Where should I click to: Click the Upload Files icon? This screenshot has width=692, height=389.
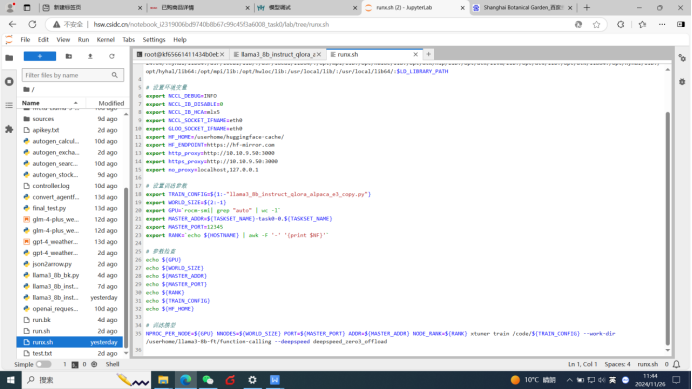[x=90, y=57]
